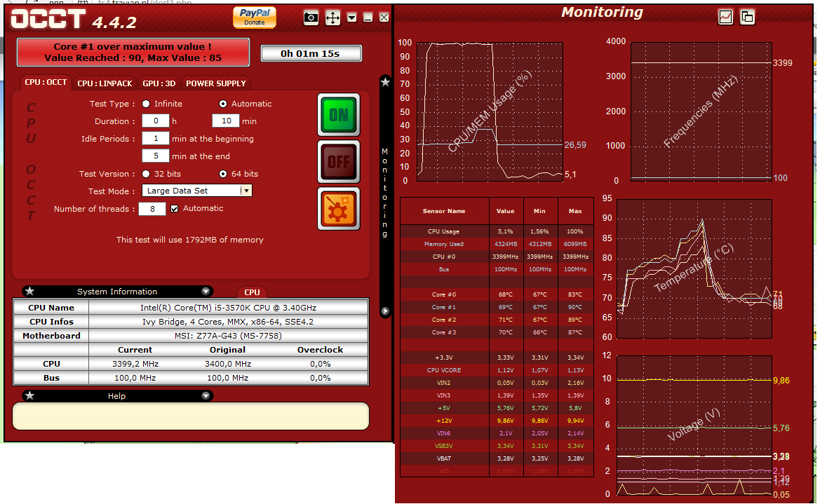The image size is (827, 504).
Task: Click the CPU Name value i5-3570K
Action: click(x=229, y=307)
